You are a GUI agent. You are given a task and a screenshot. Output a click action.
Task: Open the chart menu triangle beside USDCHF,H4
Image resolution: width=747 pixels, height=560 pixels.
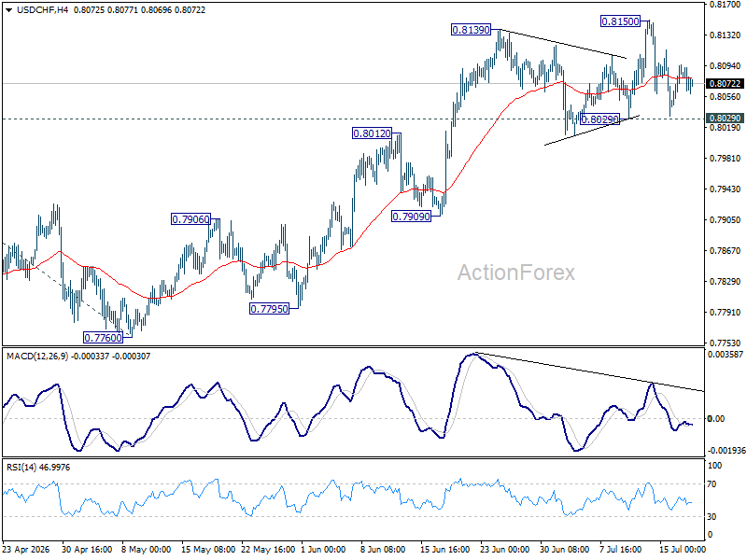tap(9, 10)
